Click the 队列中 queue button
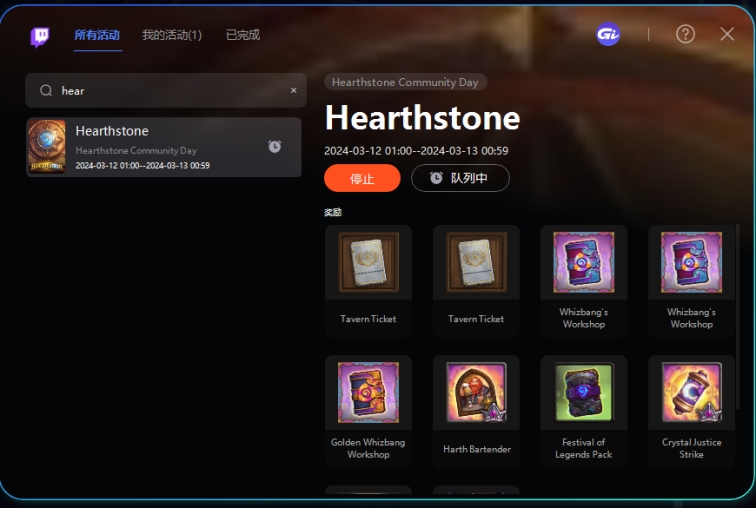The width and height of the screenshot is (756, 509). (x=460, y=178)
